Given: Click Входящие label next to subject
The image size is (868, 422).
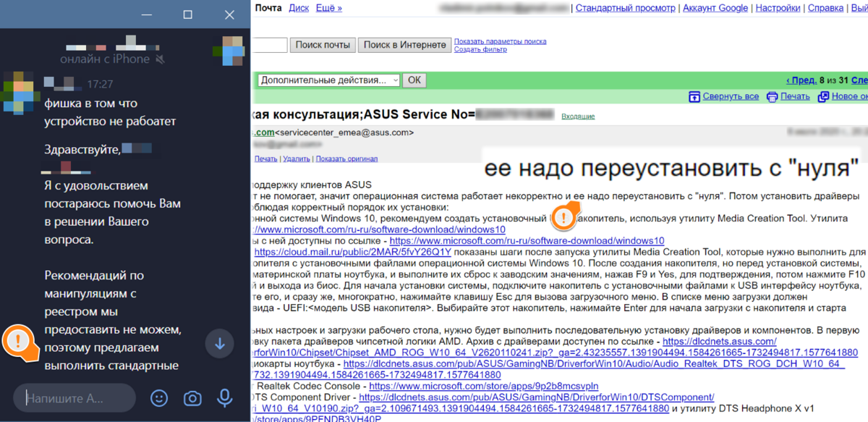Looking at the screenshot, I should pyautogui.click(x=579, y=116).
